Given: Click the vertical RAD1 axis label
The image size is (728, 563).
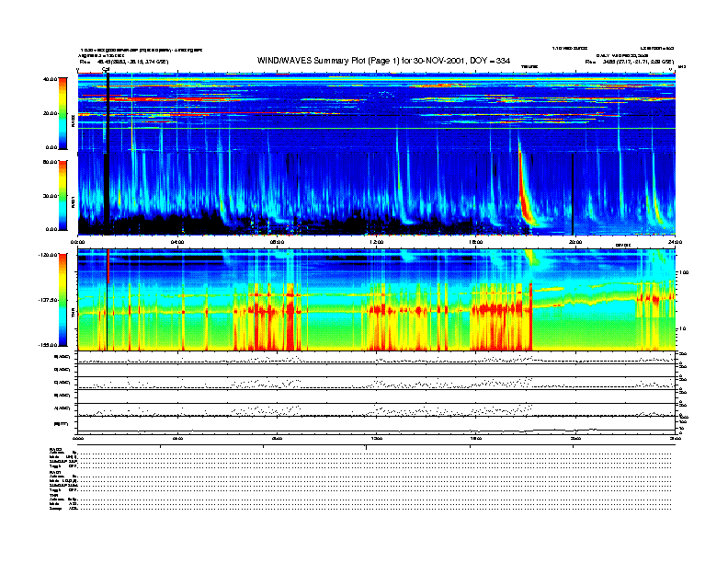Looking at the screenshot, I should pos(73,201).
